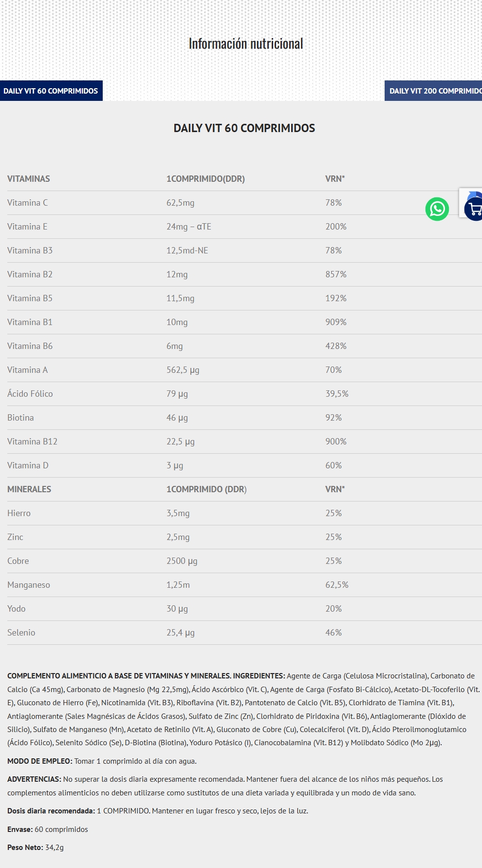482x868 pixels.
Task: Select the Selenio row label
Action: click(x=21, y=633)
